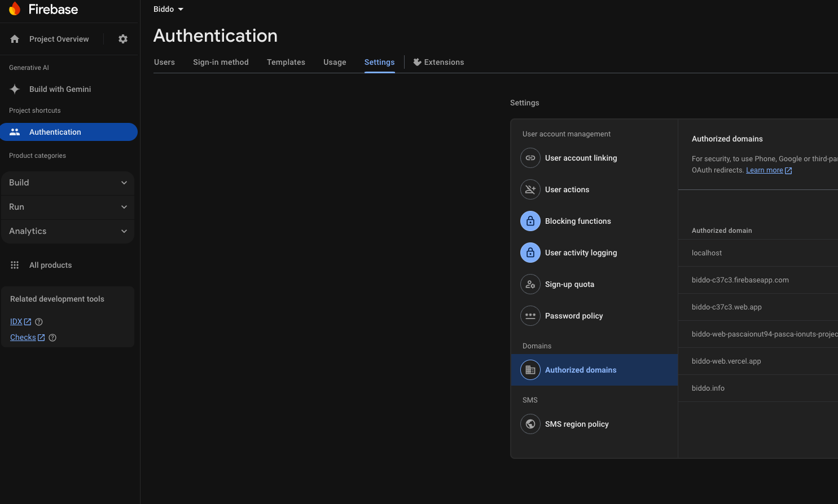Open Build with Gemini
This screenshot has height=504, width=838.
click(x=60, y=89)
